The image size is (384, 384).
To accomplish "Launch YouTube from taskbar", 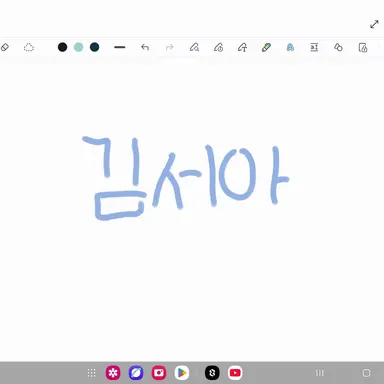I will click(235, 373).
